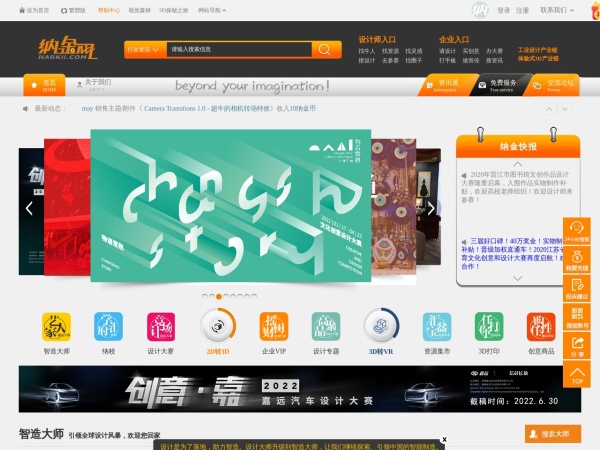This screenshot has width=600, height=450.
Task: Click the down arrow of 最新动态 ticker
Action: (564, 109)
